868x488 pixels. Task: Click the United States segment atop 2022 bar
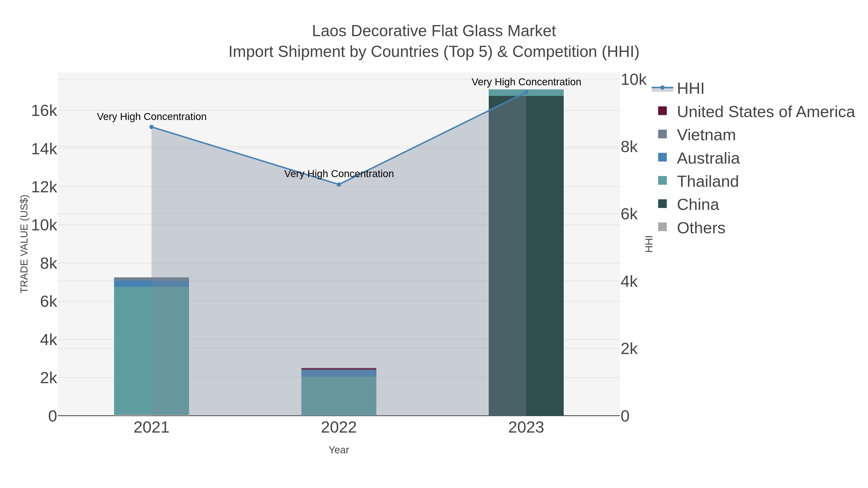[339, 369]
